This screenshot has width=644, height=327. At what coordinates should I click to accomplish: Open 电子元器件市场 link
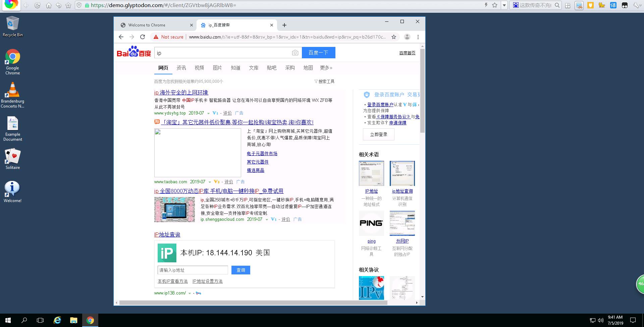coord(262,153)
